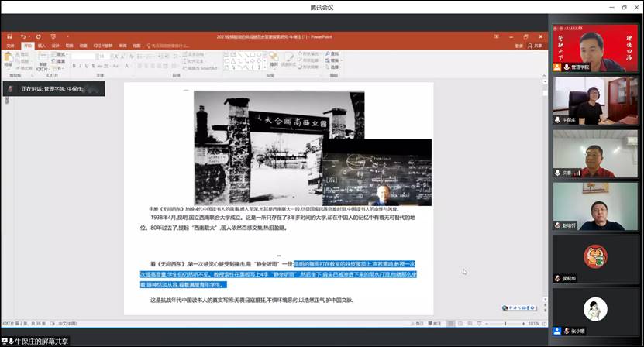
Task: Click the Quick Styles brush icon
Action: [288, 59]
